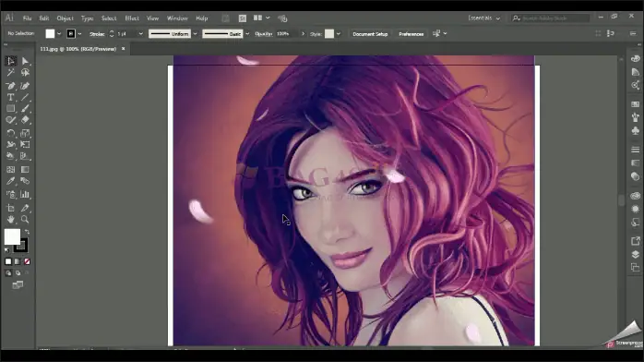
Task: Select the Artboard tool
Action: pyautogui.click(x=11, y=208)
